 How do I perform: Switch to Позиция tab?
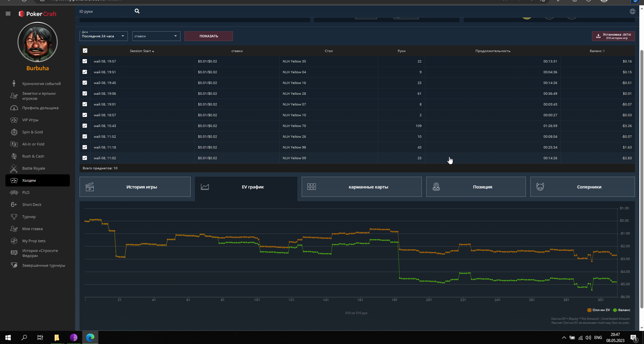coord(476,187)
